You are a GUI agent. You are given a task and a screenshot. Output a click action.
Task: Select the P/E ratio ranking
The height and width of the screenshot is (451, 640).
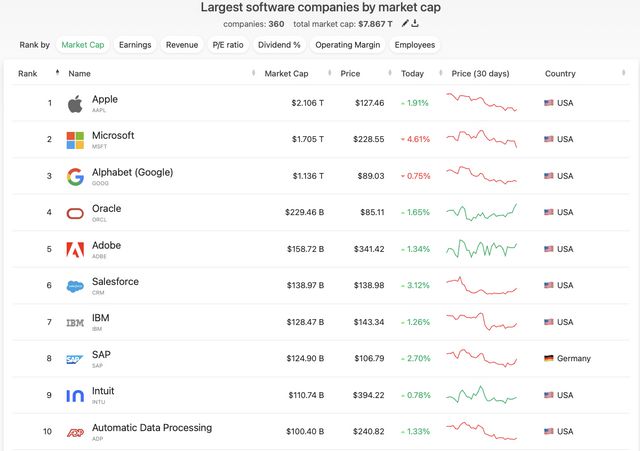click(228, 45)
